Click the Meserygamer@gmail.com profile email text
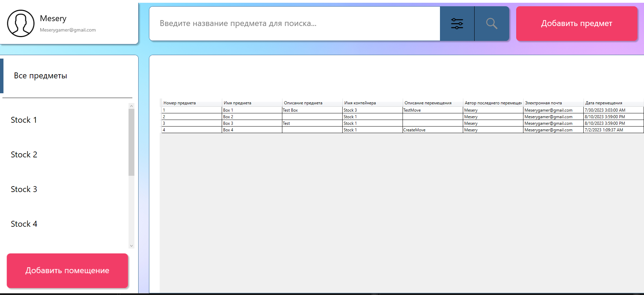The height and width of the screenshot is (295, 644). (x=68, y=30)
